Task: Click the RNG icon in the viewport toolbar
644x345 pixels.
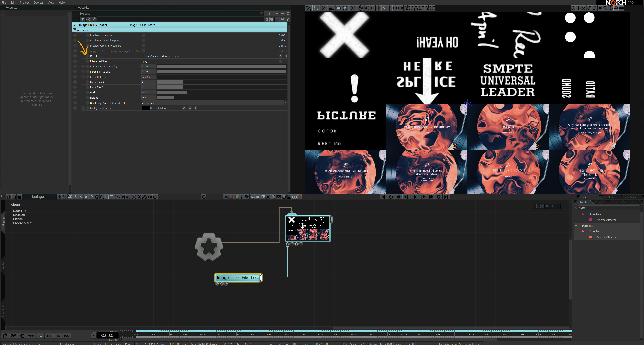Action: (x=252, y=197)
